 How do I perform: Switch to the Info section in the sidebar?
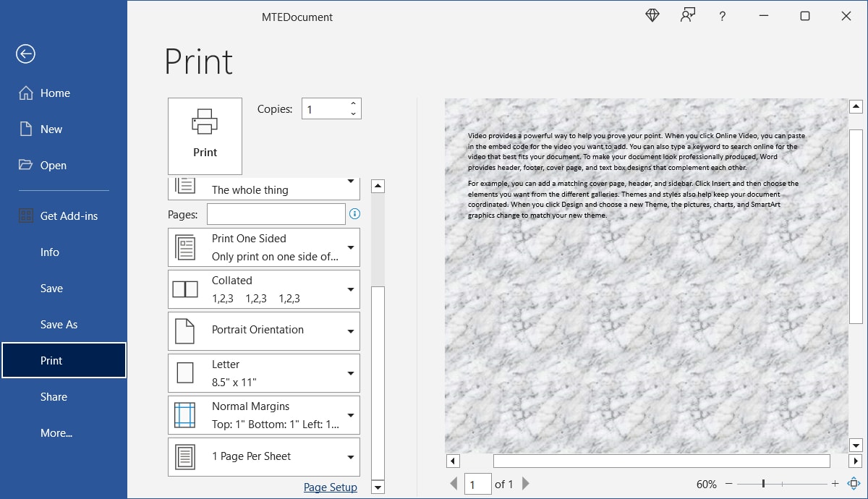coord(49,252)
